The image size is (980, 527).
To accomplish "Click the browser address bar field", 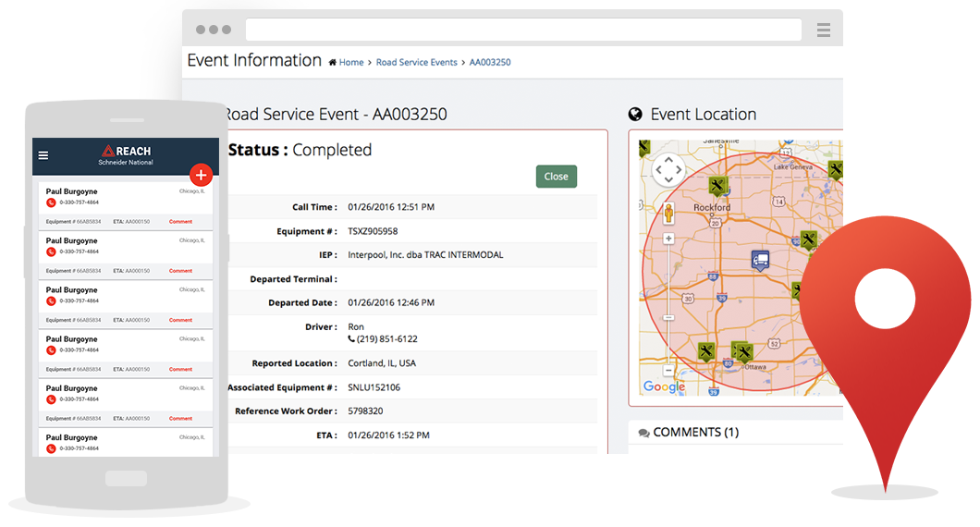I will point(524,30).
